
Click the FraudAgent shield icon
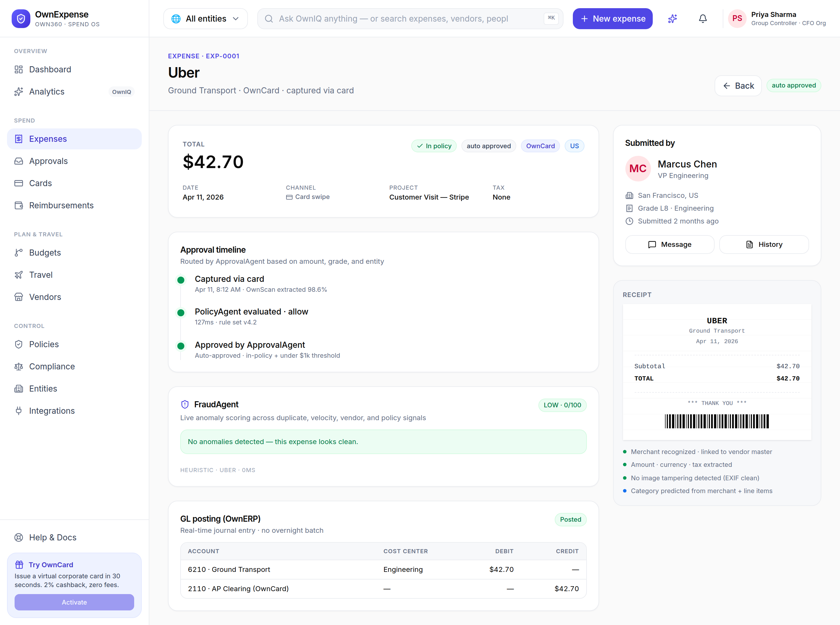(x=185, y=404)
